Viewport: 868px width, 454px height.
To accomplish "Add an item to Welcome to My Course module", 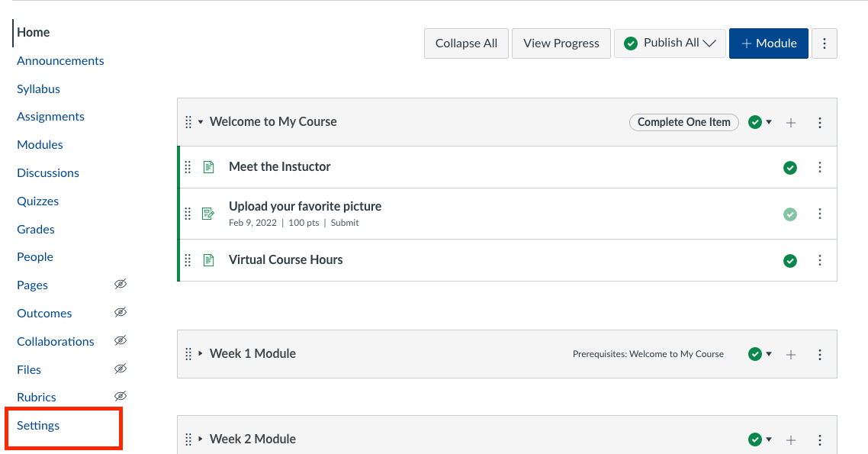I will point(791,121).
